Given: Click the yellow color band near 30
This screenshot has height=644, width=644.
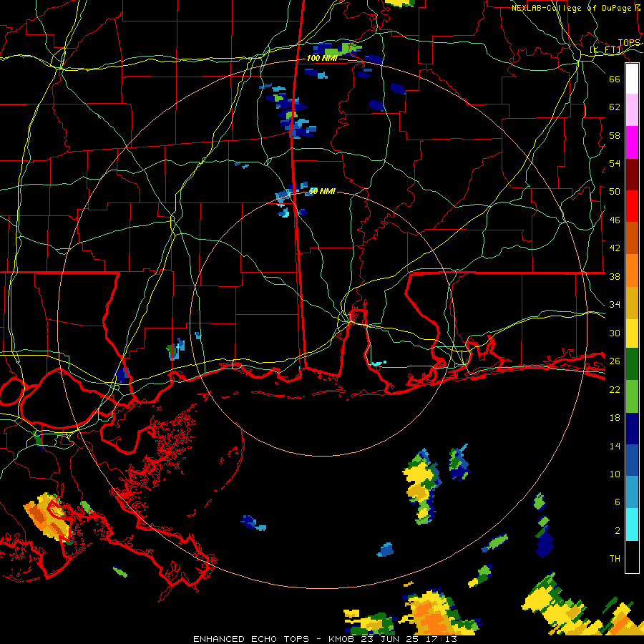Looking at the screenshot, I should pos(632,333).
